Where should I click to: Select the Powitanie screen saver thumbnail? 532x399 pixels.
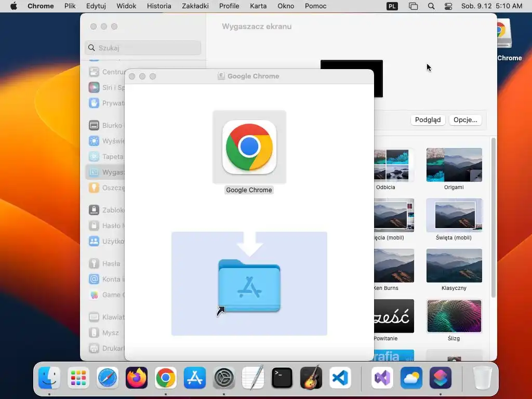394,316
